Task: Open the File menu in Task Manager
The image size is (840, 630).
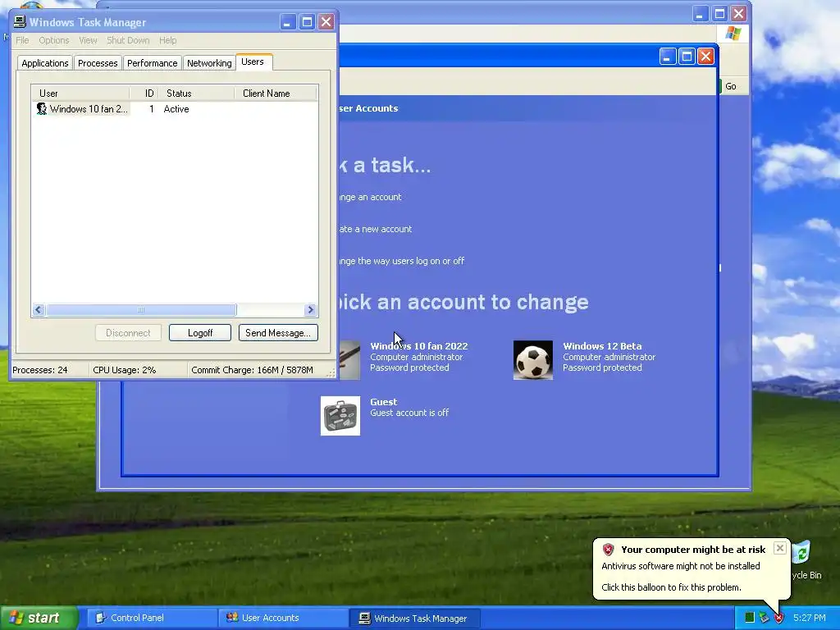Action: tap(22, 40)
